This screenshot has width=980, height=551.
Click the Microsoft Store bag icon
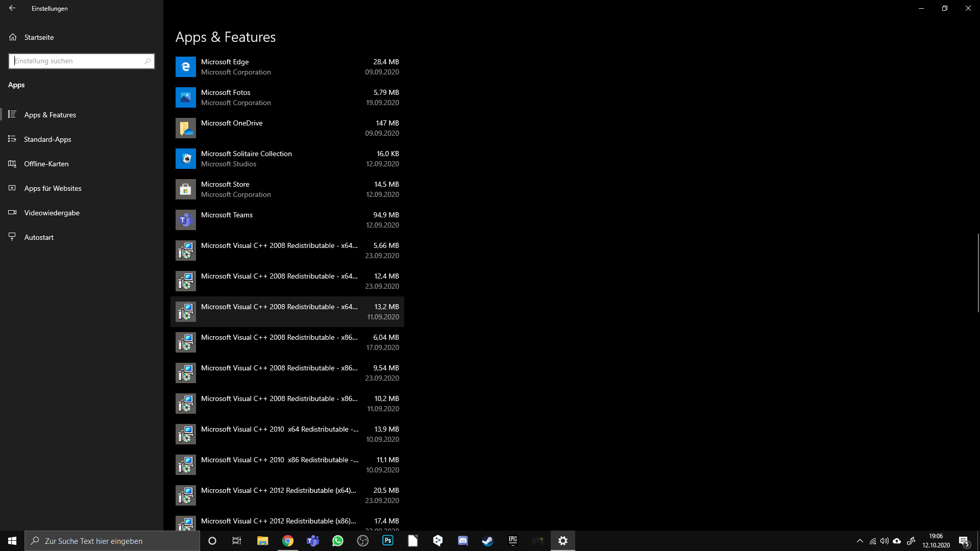point(185,189)
